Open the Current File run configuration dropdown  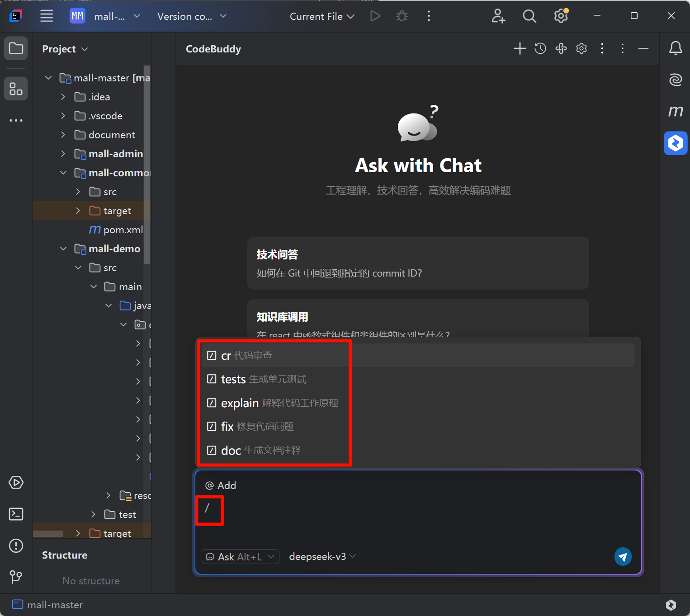322,16
